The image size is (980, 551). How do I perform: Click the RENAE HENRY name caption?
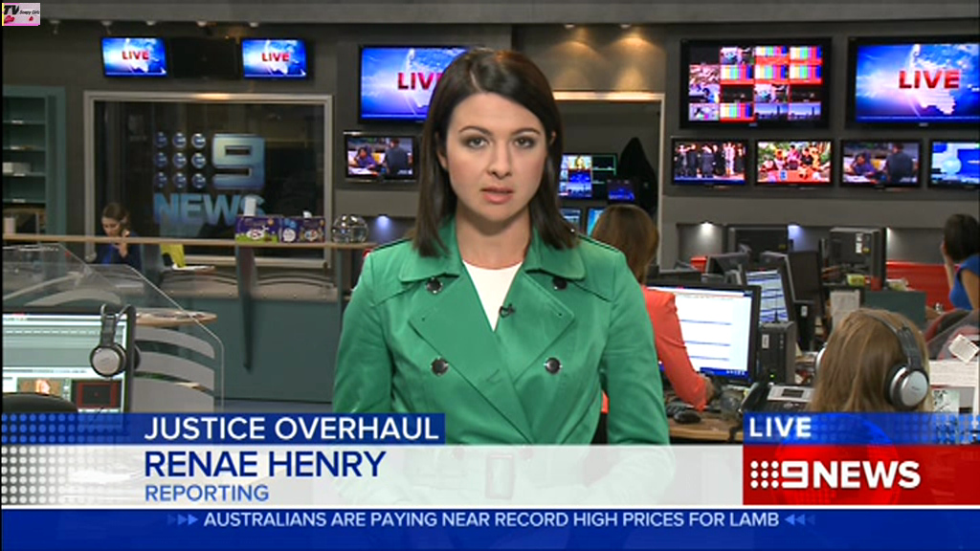[265, 464]
